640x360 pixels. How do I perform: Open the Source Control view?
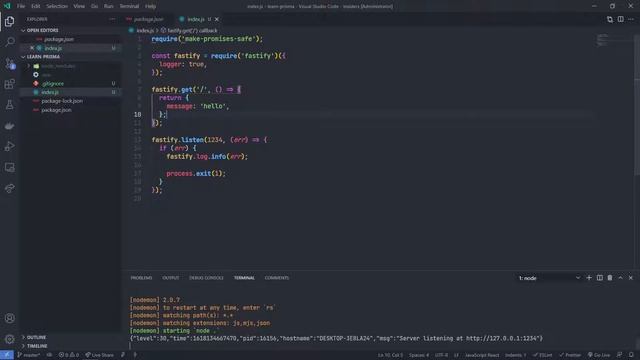click(x=10, y=63)
